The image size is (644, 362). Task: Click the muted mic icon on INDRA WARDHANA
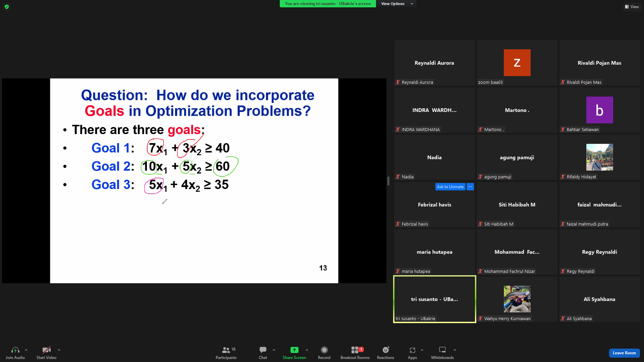click(x=398, y=129)
